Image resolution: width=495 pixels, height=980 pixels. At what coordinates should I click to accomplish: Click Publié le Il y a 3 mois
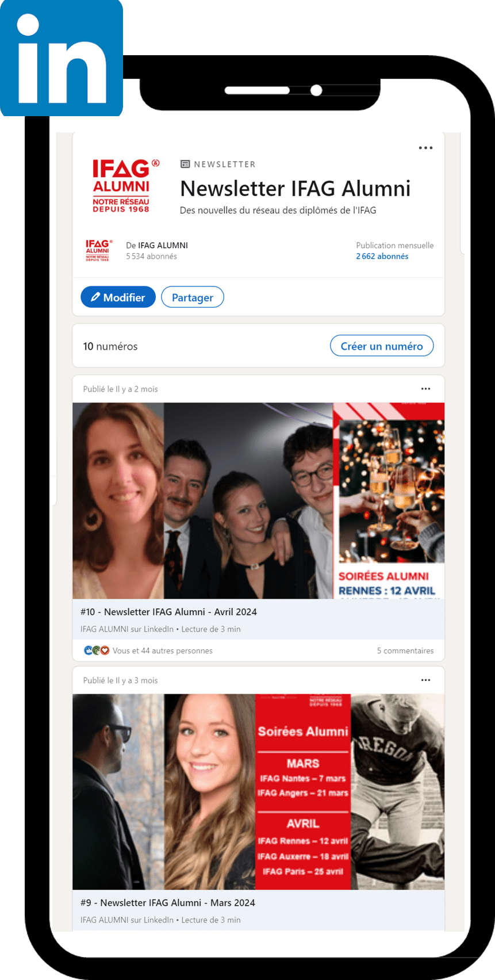point(120,680)
